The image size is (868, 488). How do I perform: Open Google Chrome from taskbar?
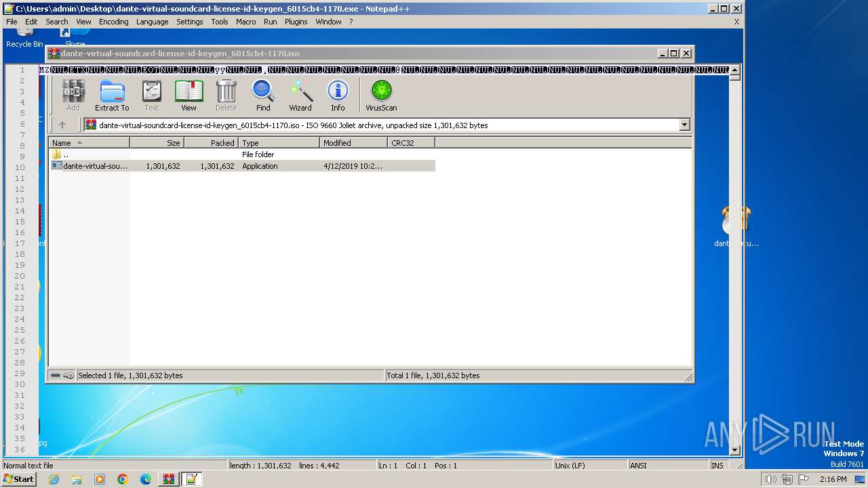pos(123,479)
